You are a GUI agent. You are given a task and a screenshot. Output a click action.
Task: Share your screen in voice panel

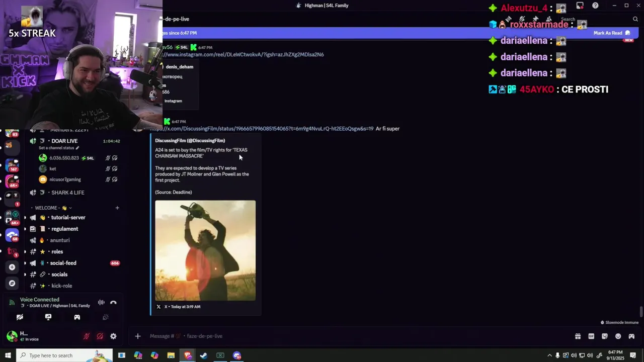pyautogui.click(x=48, y=317)
